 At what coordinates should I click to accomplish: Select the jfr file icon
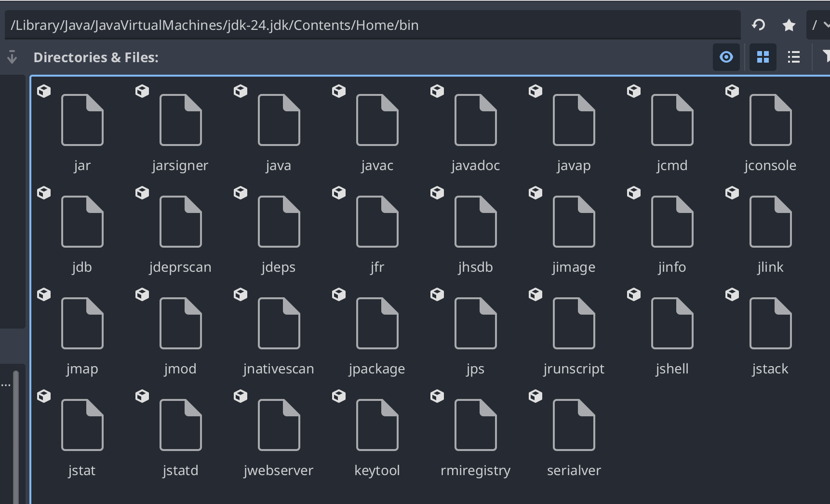[x=377, y=222]
